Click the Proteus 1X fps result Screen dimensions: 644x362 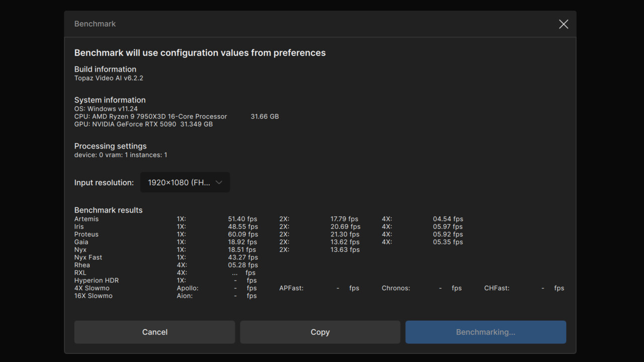click(x=243, y=234)
